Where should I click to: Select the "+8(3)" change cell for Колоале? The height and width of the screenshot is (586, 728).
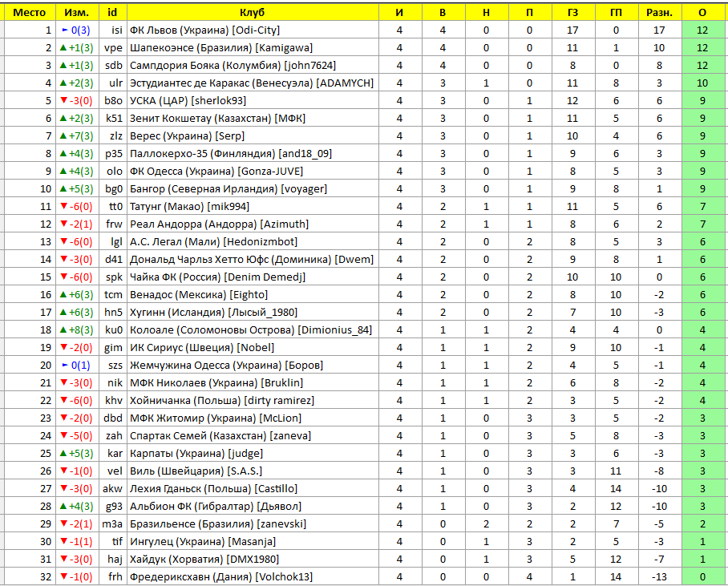click(77, 330)
